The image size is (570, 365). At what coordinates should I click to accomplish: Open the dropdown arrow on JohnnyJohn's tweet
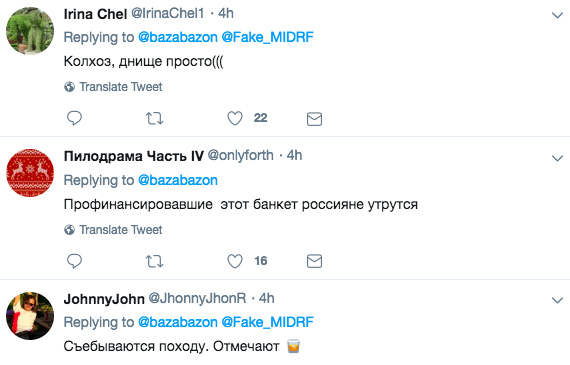tap(557, 300)
